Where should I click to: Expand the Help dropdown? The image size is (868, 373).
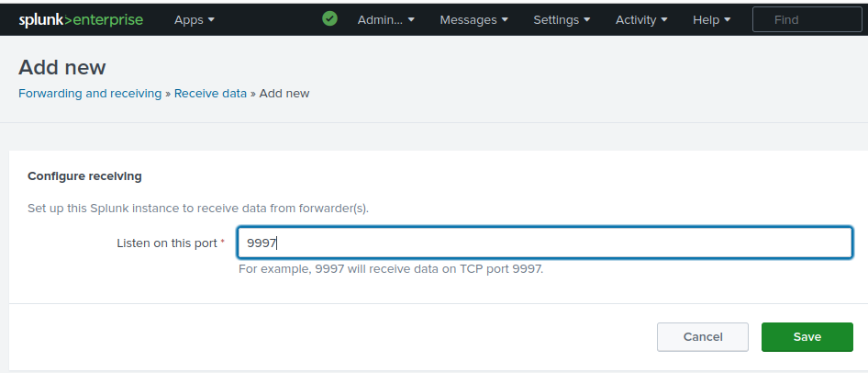tap(712, 19)
